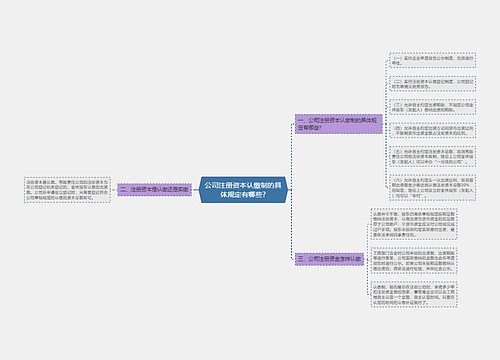Click the connector right of the central node
Image resolution: width=500 pixels, height=360 pixels.
pyautogui.click(x=291, y=190)
